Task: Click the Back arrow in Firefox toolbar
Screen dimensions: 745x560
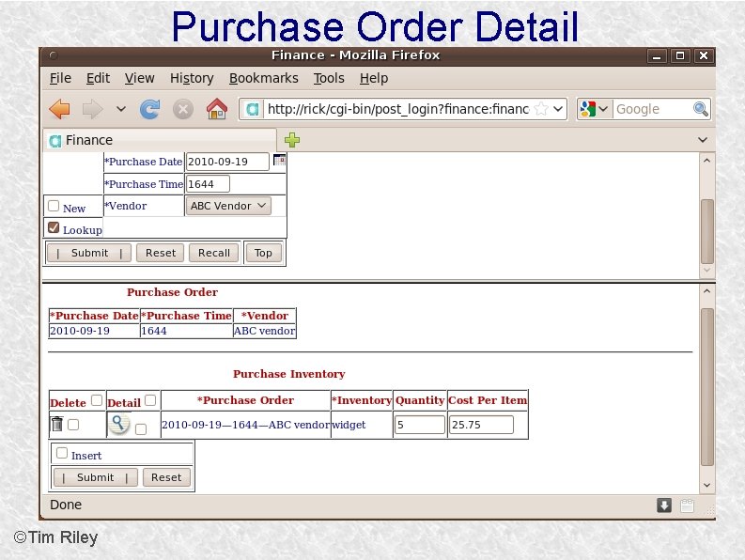Action: [x=60, y=109]
